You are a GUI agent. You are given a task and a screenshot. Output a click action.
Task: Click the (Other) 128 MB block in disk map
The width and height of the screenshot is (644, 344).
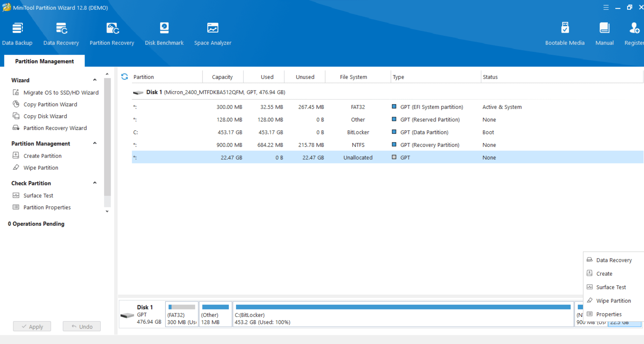tap(215, 314)
